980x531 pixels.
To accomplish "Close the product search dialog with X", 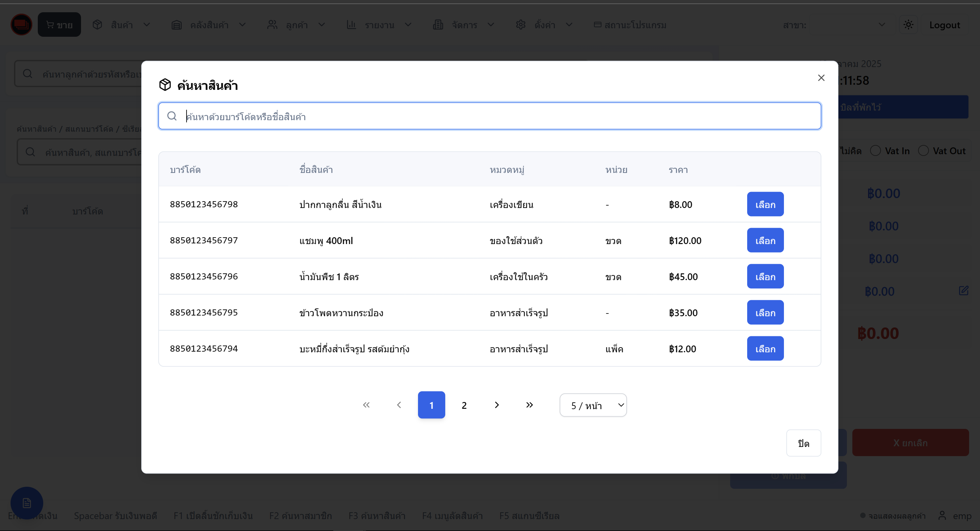I will point(821,78).
